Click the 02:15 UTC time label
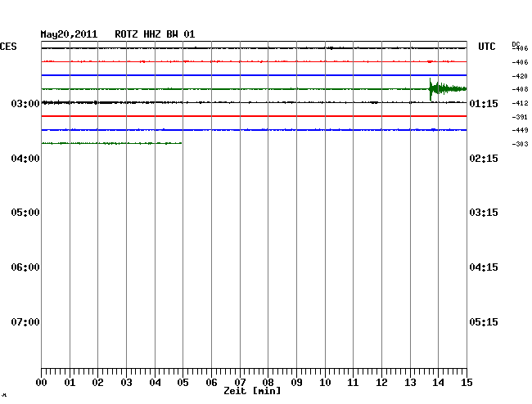Screen dimensions: 532x404 coord(484,159)
